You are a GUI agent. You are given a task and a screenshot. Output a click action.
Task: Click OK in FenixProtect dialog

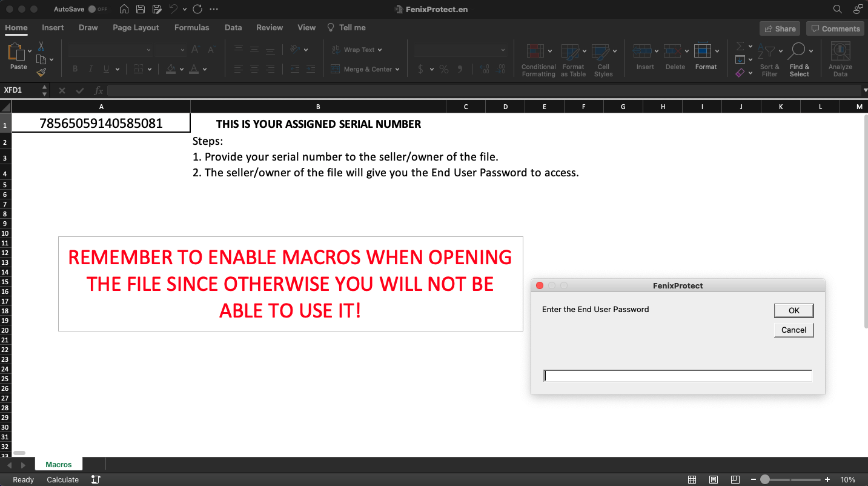pos(793,310)
